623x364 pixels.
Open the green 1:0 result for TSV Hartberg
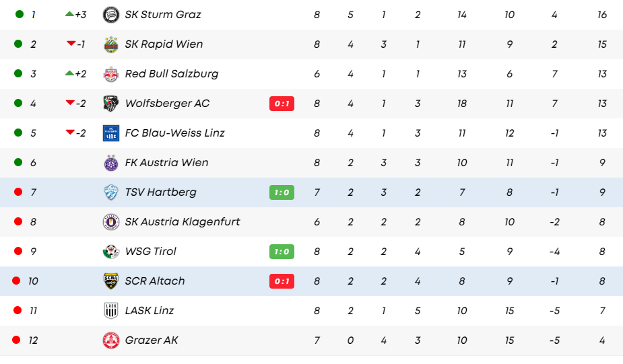tap(282, 192)
